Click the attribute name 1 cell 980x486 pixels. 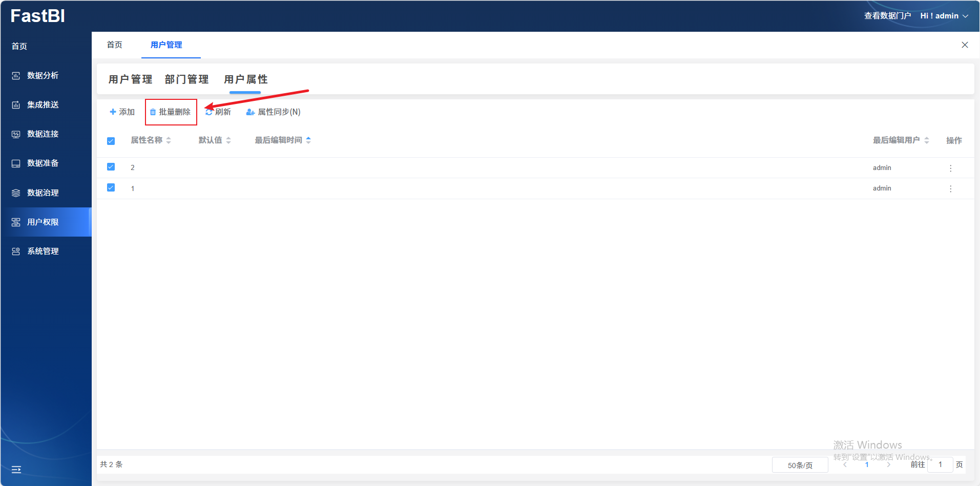pyautogui.click(x=133, y=189)
